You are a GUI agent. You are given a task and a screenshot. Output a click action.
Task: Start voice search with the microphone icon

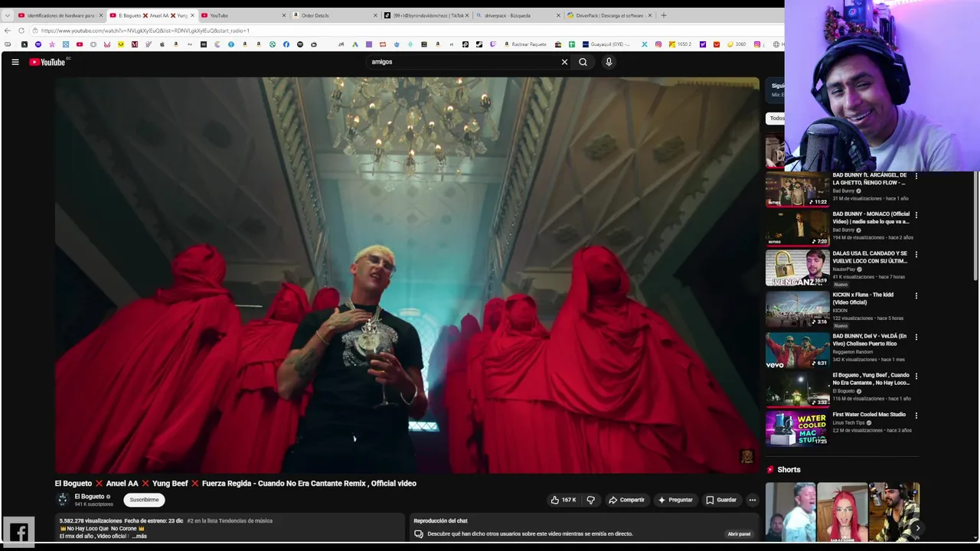pyautogui.click(x=609, y=62)
